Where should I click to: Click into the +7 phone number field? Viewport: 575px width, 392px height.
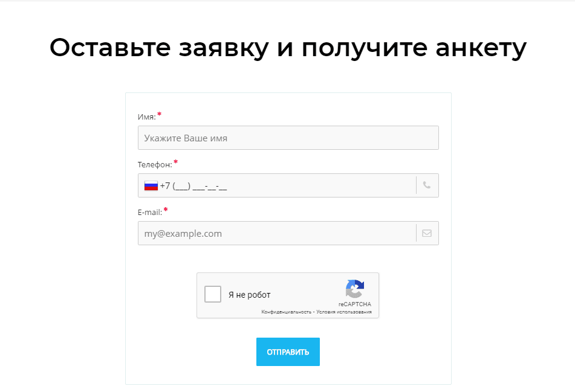[284, 185]
